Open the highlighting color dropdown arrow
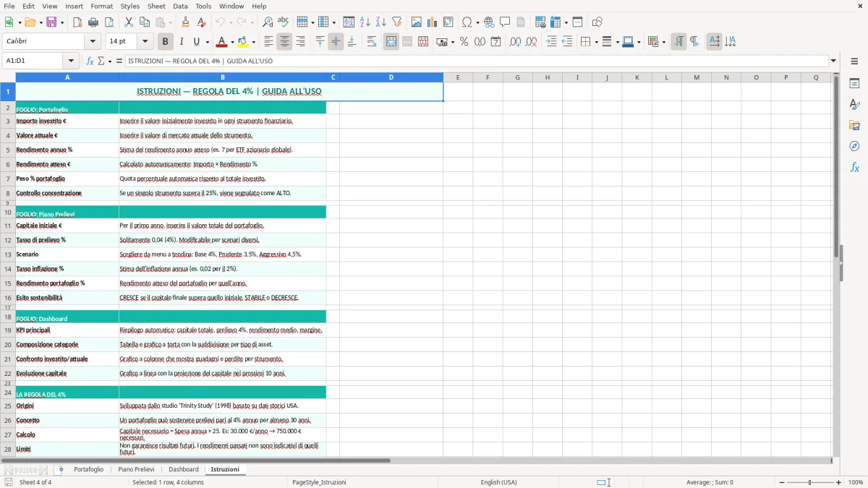Screen dimensions: 868x488 point(254,42)
